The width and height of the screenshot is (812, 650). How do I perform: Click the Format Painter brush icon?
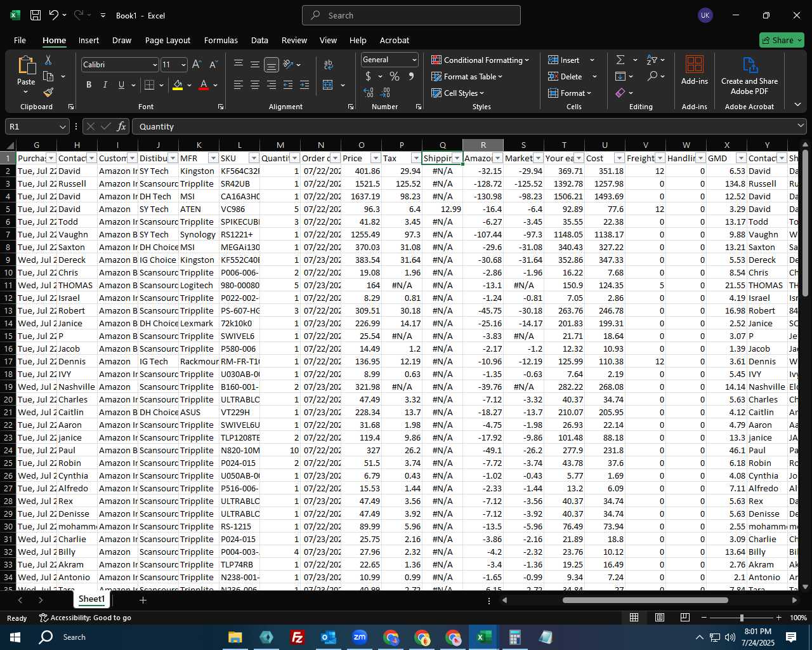48,92
